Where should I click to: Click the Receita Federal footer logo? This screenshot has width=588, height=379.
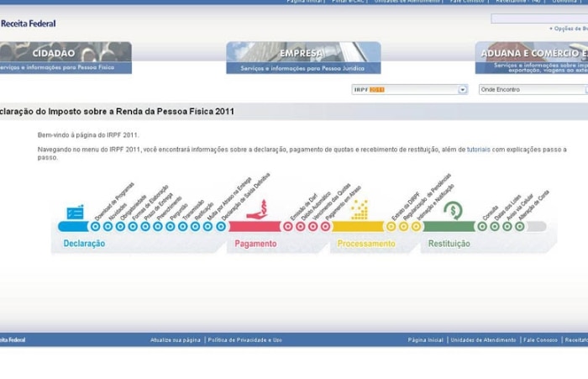pyautogui.click(x=13, y=340)
